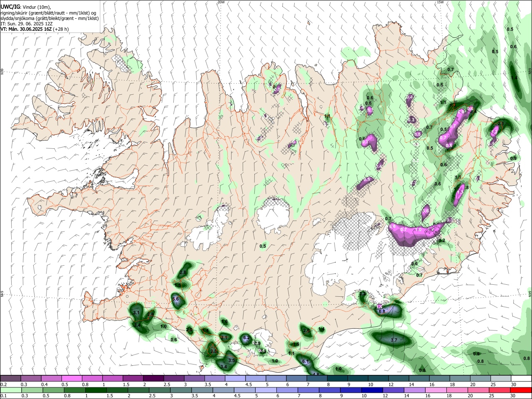Pick top legend swatch between 4 and 4.5

[235, 378]
